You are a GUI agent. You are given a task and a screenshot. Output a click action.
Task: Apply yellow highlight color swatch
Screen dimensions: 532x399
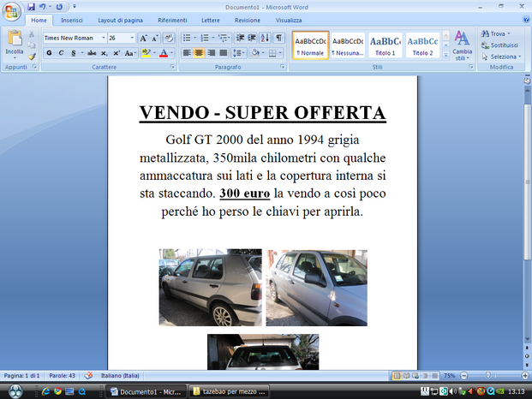click(x=146, y=53)
